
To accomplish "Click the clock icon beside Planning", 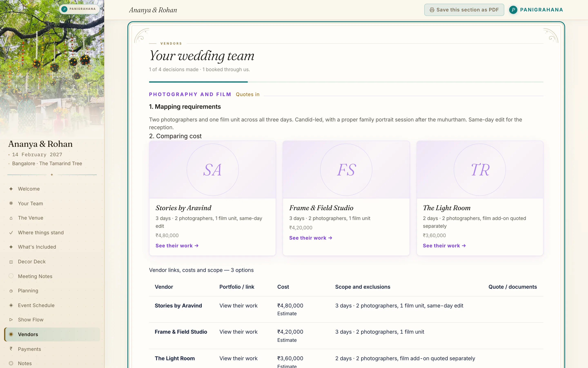I will [11, 291].
